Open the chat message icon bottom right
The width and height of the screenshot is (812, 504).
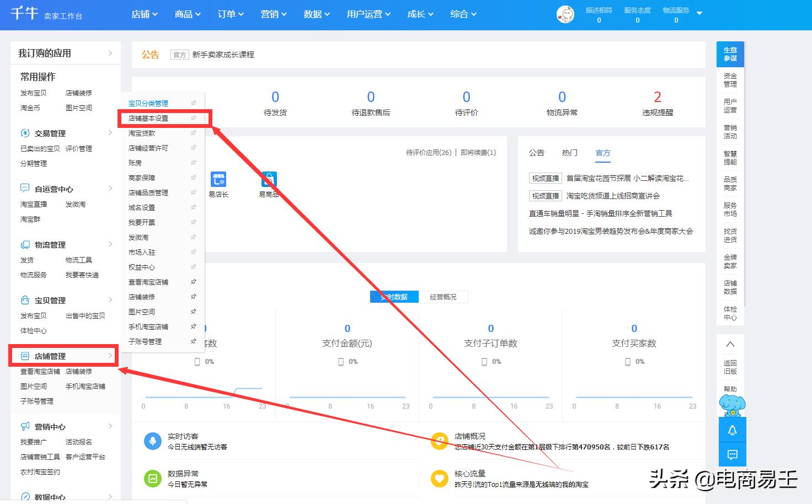tap(732, 454)
